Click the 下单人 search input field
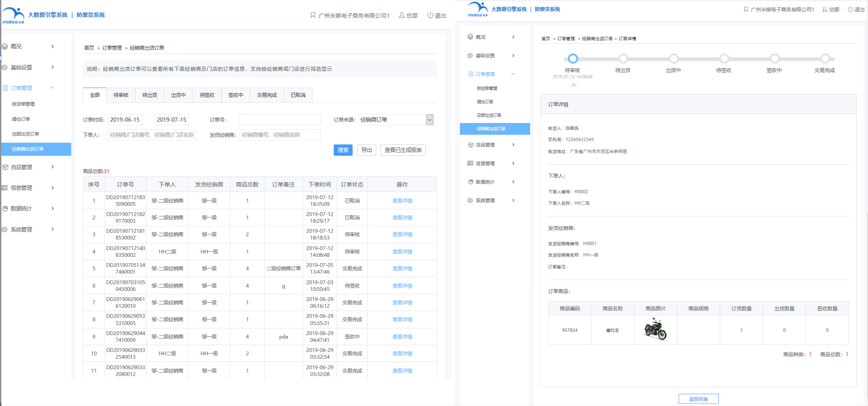The height and width of the screenshot is (406, 868). click(152, 135)
